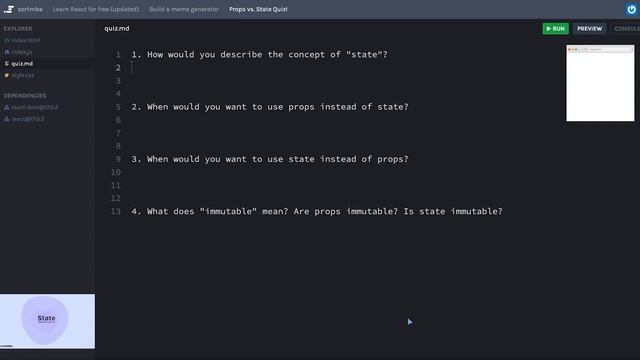Open index.html in the explorer
This screenshot has width=640, height=360.
(x=26, y=40)
